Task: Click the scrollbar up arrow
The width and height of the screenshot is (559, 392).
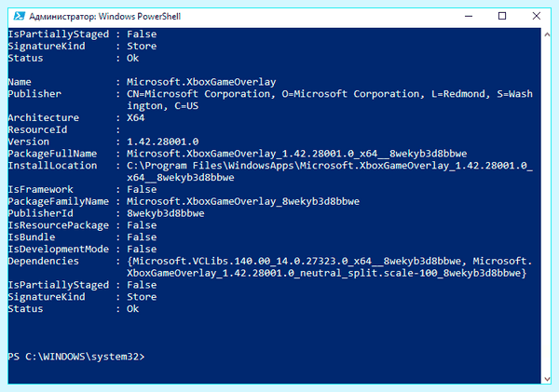Action: [x=547, y=34]
